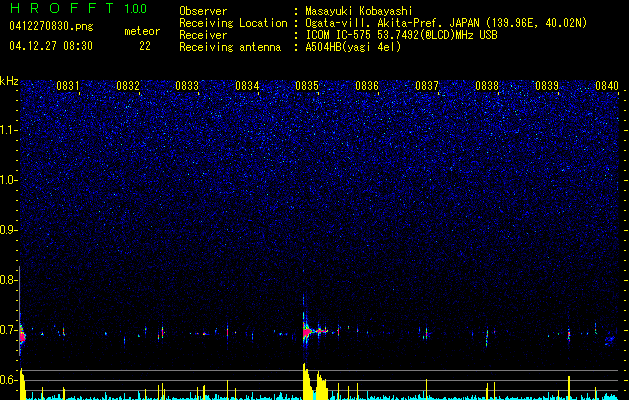Click the 0.8 kHz axis label
The width and height of the screenshot is (629, 400).
coord(7,280)
